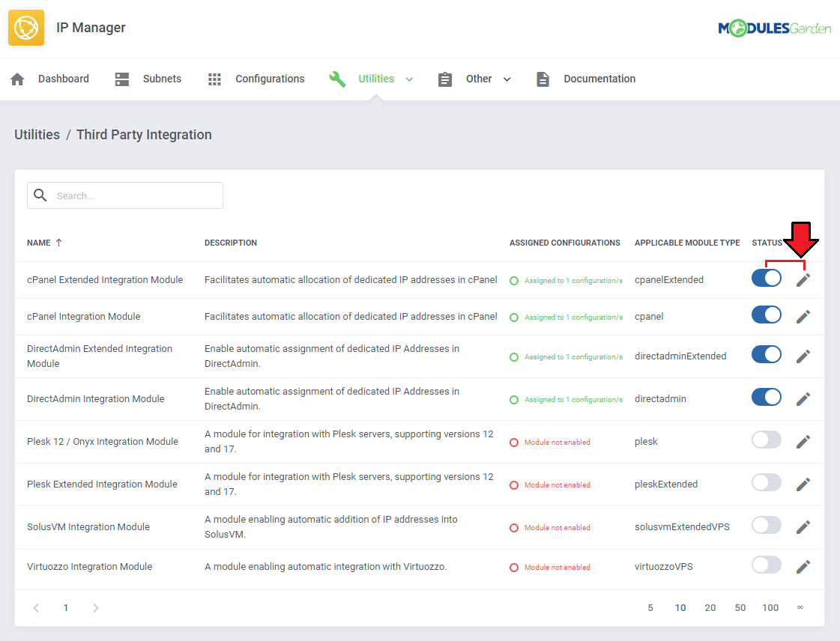
Task: Show 5 entries per page
Action: tap(650, 608)
